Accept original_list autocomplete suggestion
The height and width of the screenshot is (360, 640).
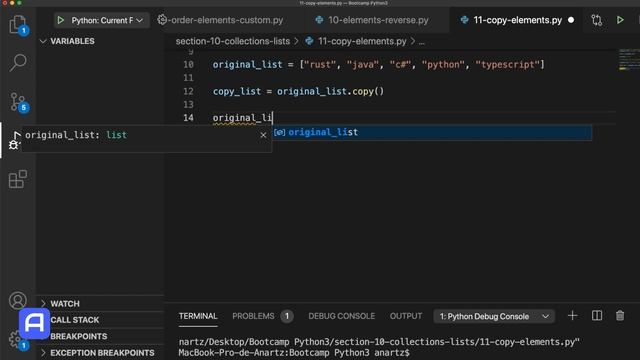(x=432, y=132)
